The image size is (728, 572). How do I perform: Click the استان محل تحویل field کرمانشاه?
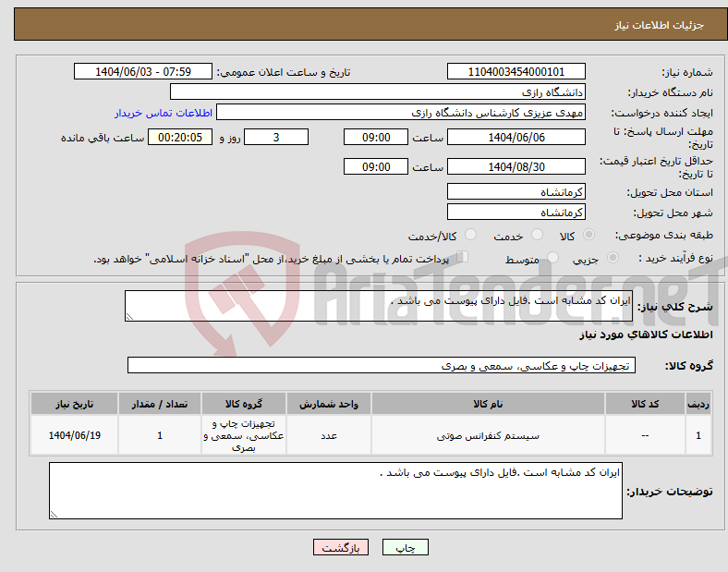(516, 192)
